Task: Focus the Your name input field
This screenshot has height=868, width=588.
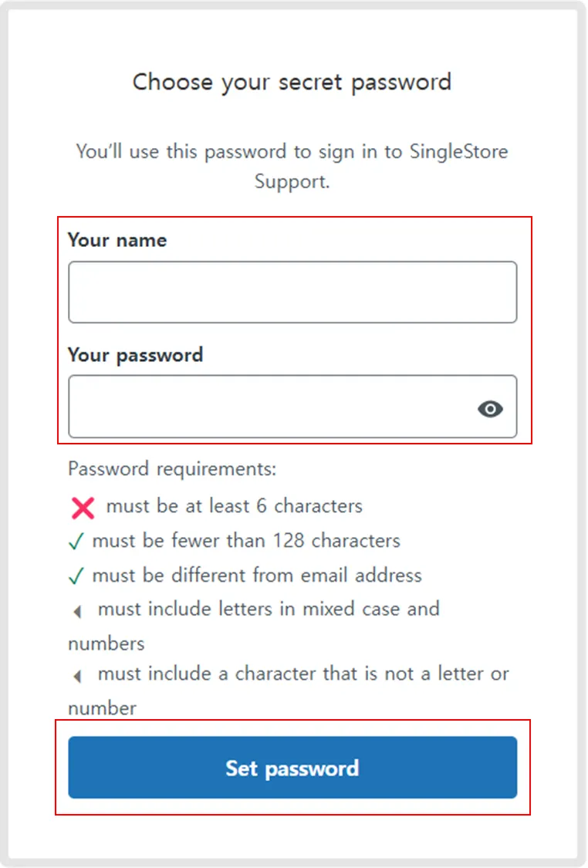Action: [292, 292]
